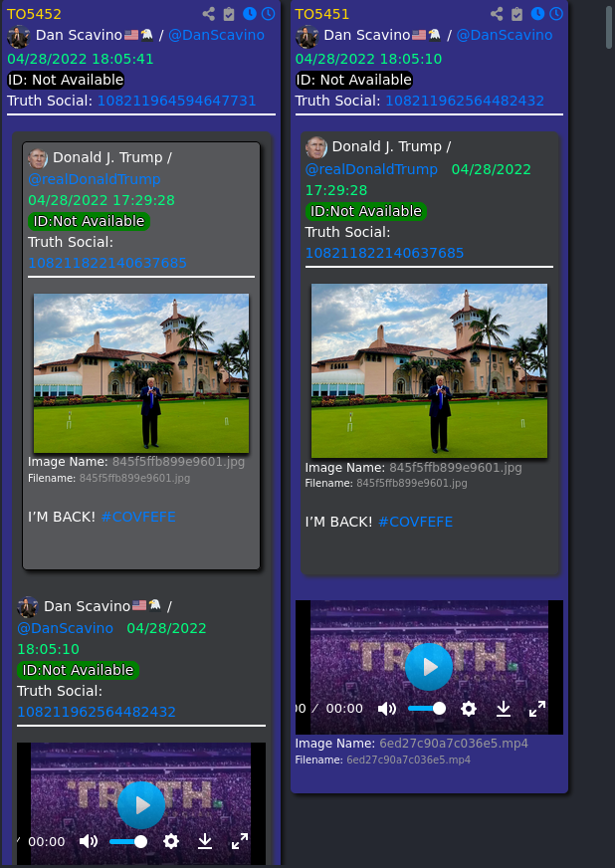The height and width of the screenshot is (868, 615).
Task: Open Truth Social link 108211964594647731
Action: pos(176,101)
